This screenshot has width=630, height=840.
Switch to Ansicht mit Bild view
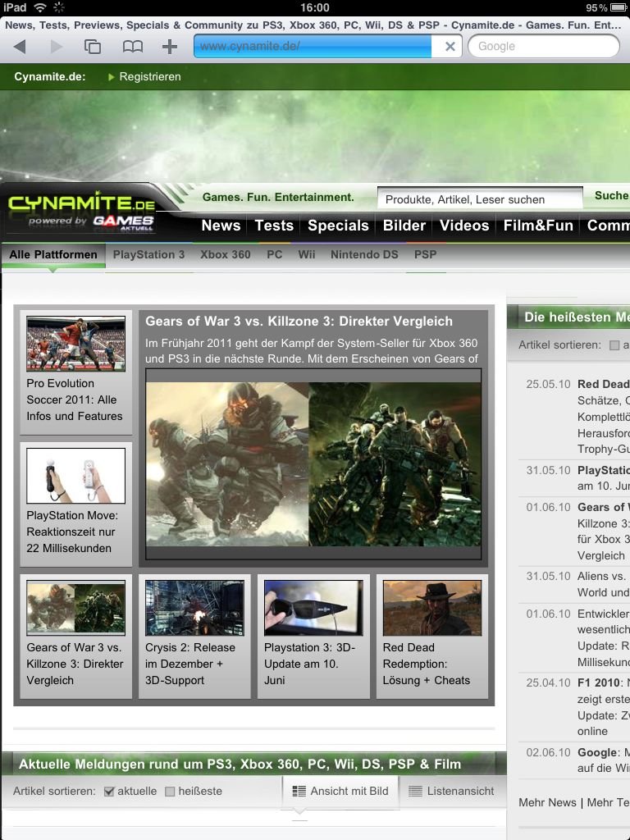coord(340,792)
